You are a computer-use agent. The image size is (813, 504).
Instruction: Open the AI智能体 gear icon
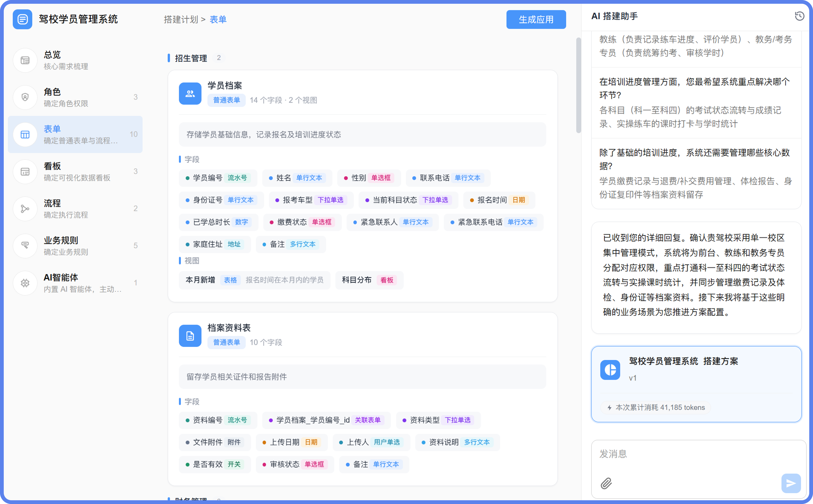(25, 283)
